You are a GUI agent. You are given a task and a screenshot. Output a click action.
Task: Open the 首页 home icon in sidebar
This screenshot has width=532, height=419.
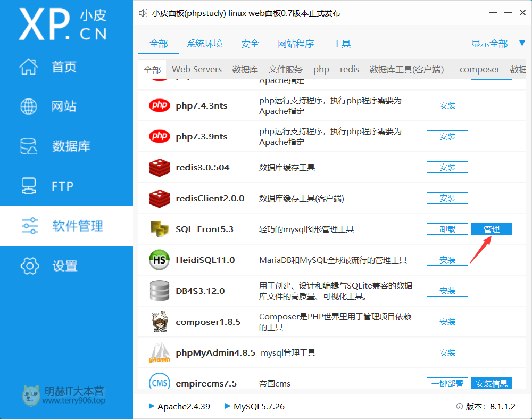coord(29,67)
